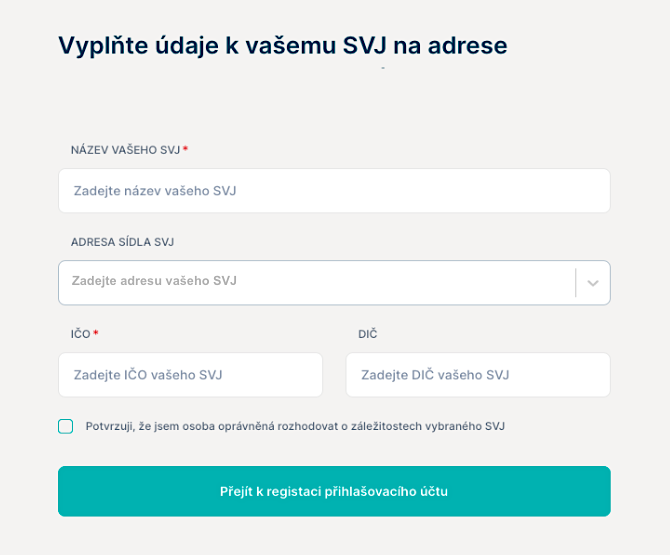Click the red asterisk next to NÁZEV VAŠEHO SVJ
This screenshot has height=555, width=670.
[185, 148]
